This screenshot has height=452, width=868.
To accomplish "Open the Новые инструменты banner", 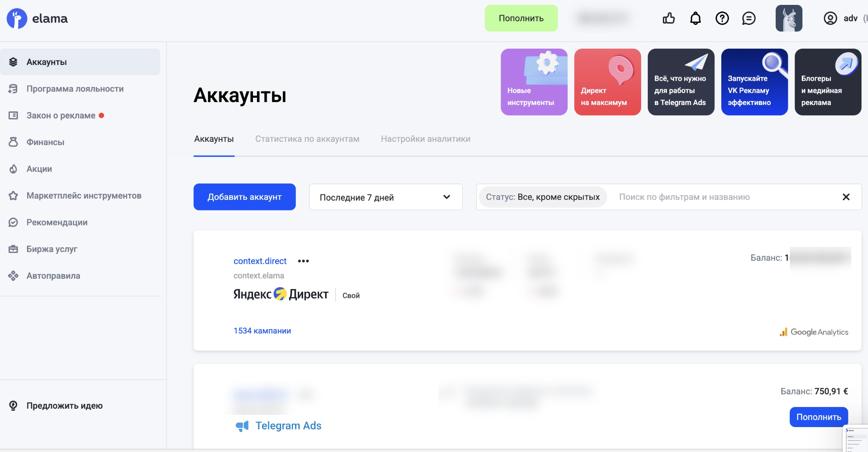I will pyautogui.click(x=534, y=82).
